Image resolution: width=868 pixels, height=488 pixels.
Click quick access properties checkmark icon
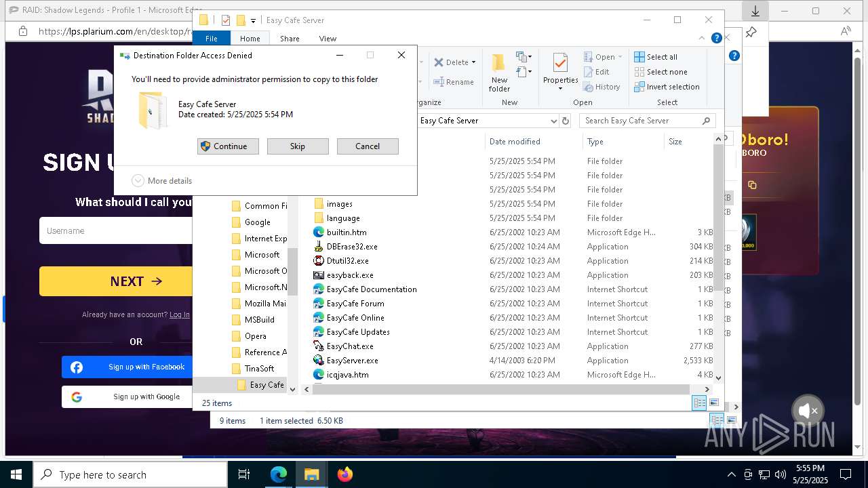click(226, 20)
